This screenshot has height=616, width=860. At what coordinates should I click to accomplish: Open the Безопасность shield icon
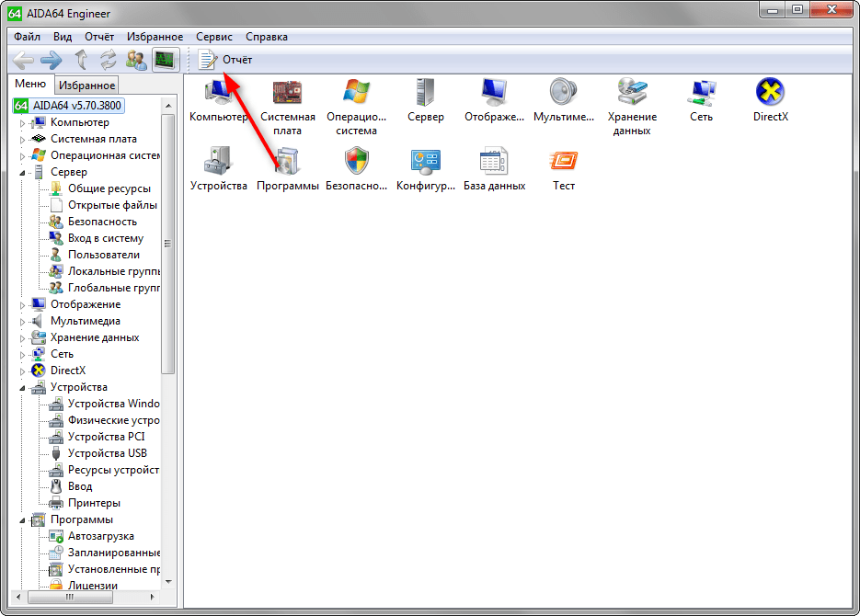click(x=357, y=169)
